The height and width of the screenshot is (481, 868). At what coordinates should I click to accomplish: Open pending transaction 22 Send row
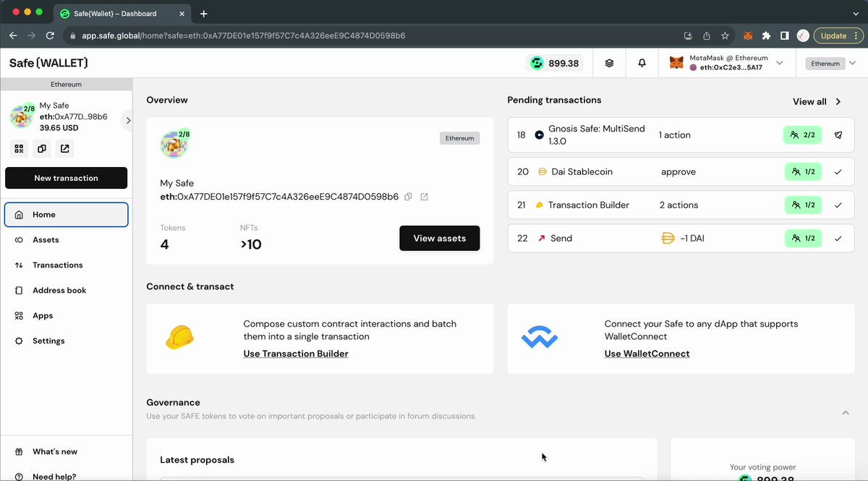(x=681, y=238)
